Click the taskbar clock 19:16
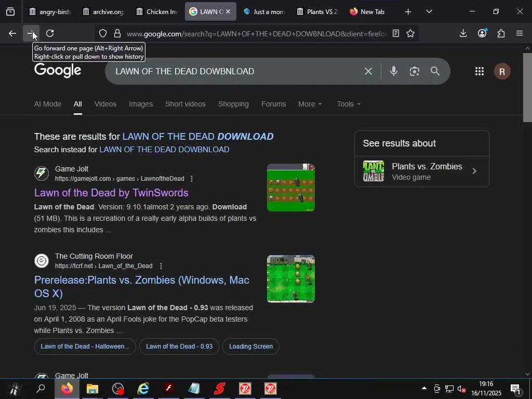Viewport: 532px width, 399px height. [486, 384]
